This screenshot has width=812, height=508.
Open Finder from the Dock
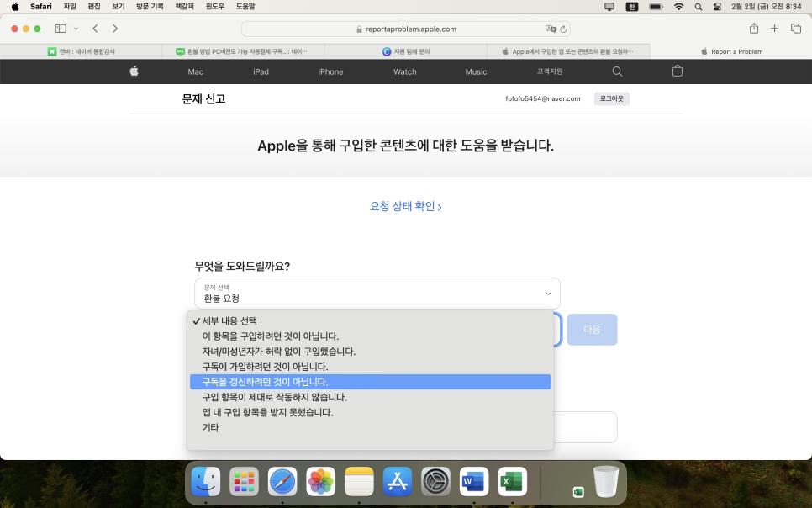206,481
